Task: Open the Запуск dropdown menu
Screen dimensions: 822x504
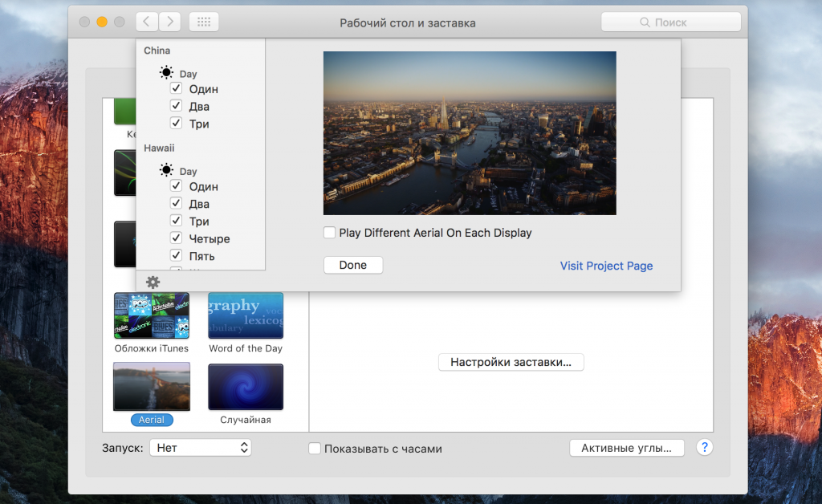Action: tap(201, 448)
